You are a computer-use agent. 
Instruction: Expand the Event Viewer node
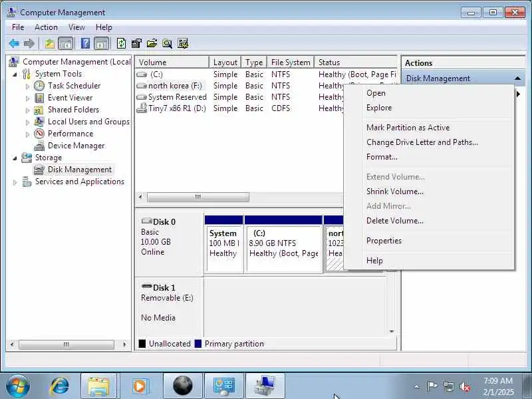click(x=27, y=98)
